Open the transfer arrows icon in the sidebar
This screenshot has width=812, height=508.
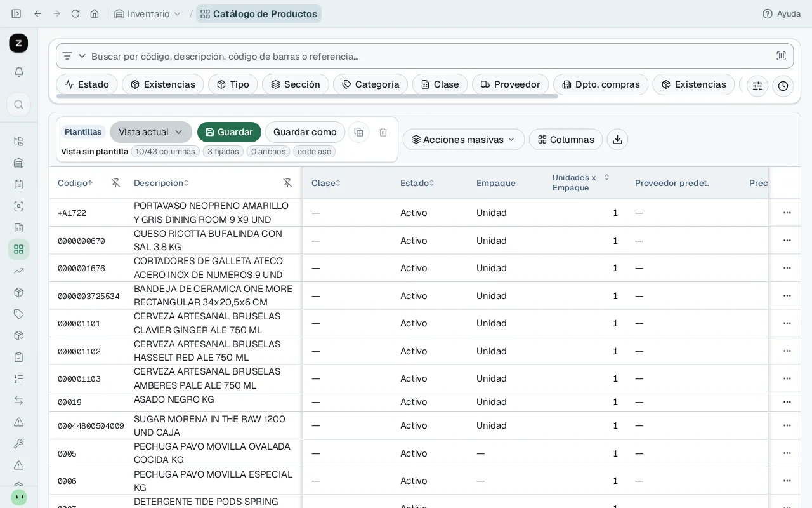19,400
